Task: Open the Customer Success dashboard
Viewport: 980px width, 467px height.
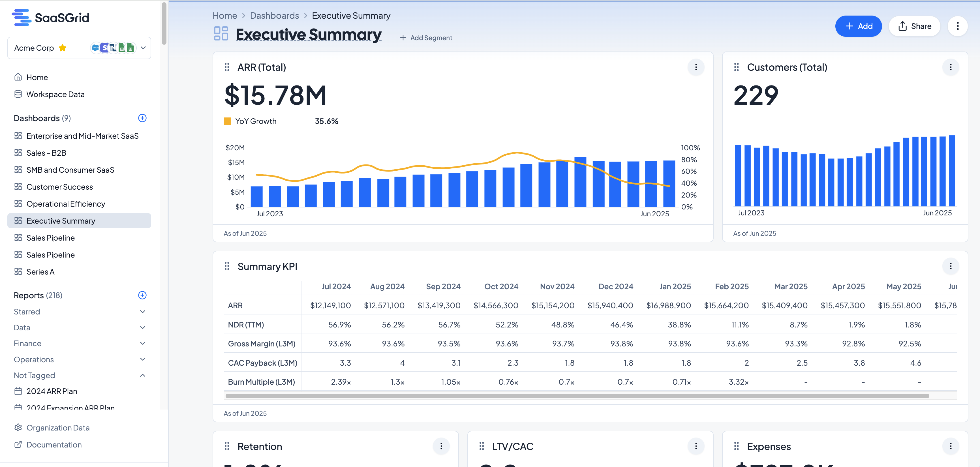Action: (59, 187)
